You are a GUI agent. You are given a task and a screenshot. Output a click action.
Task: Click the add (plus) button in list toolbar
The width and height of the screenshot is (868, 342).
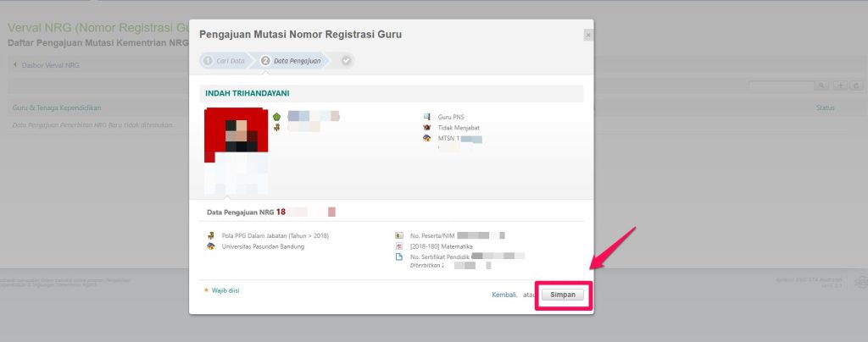tap(839, 85)
